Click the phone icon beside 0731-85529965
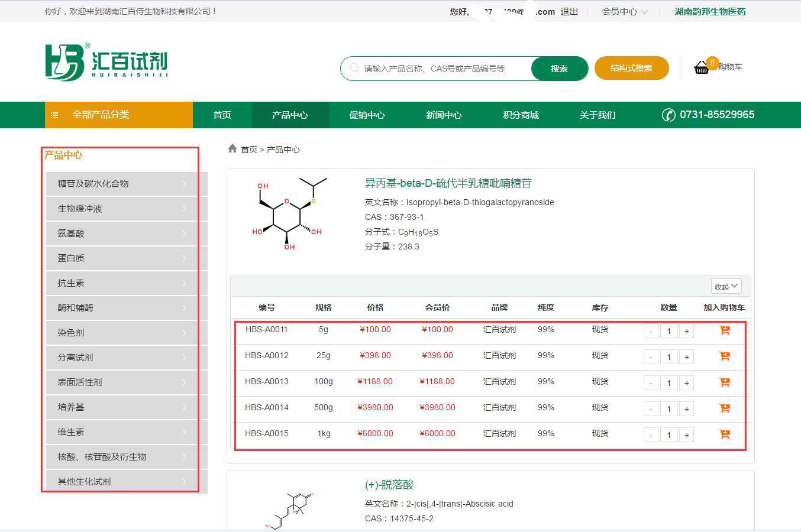This screenshot has width=801, height=532. (x=668, y=115)
